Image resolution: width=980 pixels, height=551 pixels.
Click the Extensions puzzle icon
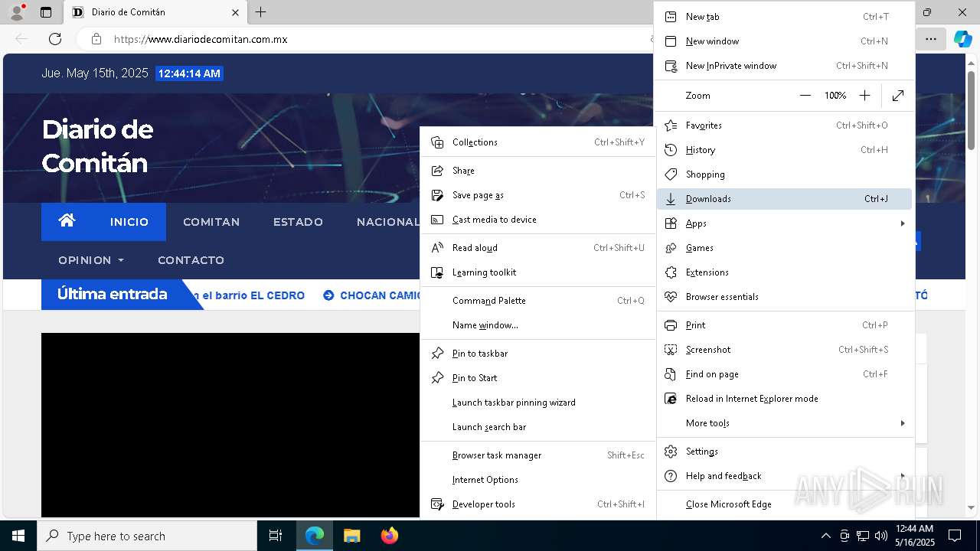pos(671,272)
